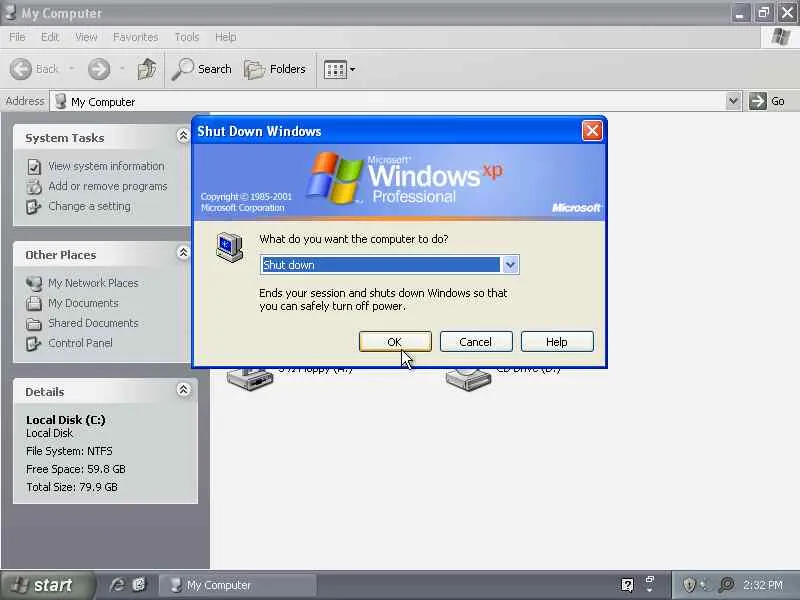Click the Add or remove programs icon
The image size is (800, 600).
tap(34, 187)
